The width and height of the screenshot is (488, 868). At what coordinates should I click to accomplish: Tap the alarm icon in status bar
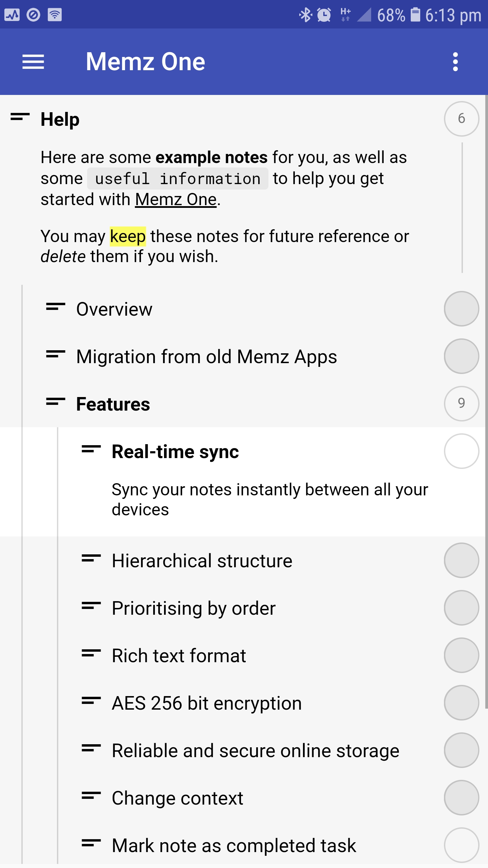point(324,15)
